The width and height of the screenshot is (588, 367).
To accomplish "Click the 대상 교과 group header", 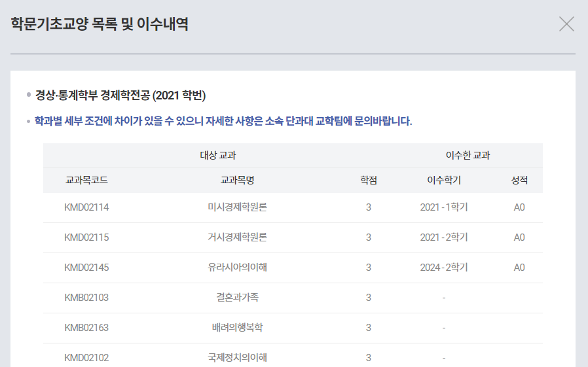I will click(218, 156).
